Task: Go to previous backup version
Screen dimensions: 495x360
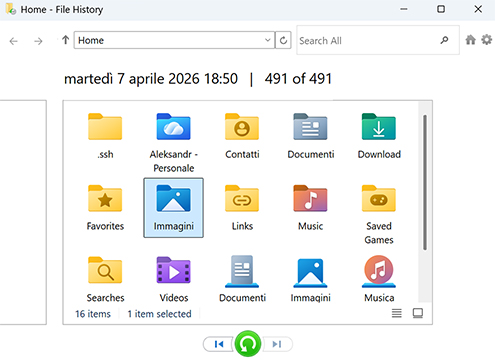Action: pyautogui.click(x=219, y=344)
